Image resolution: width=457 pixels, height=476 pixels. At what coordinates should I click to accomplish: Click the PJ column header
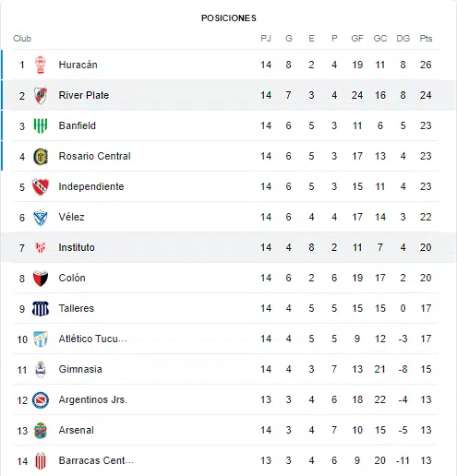[x=266, y=39]
